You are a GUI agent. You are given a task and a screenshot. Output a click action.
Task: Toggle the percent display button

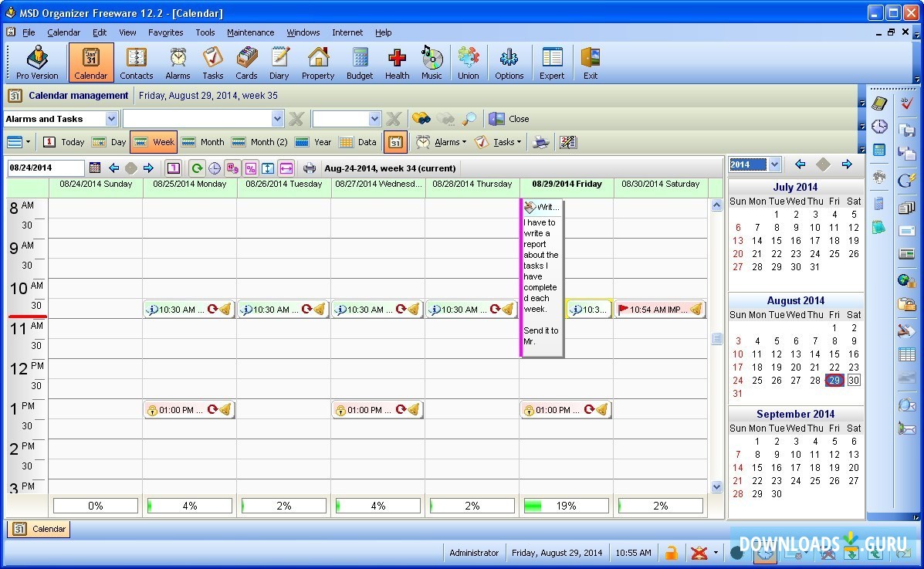(251, 168)
